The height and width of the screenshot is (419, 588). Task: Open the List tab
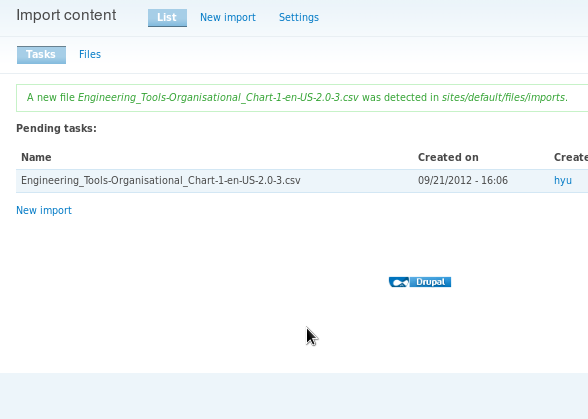[x=167, y=18]
